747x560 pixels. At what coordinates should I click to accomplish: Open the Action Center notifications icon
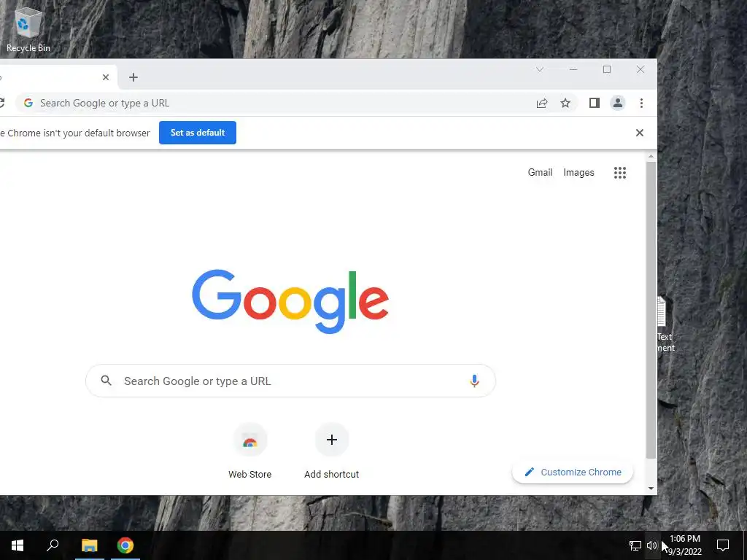coord(723,545)
